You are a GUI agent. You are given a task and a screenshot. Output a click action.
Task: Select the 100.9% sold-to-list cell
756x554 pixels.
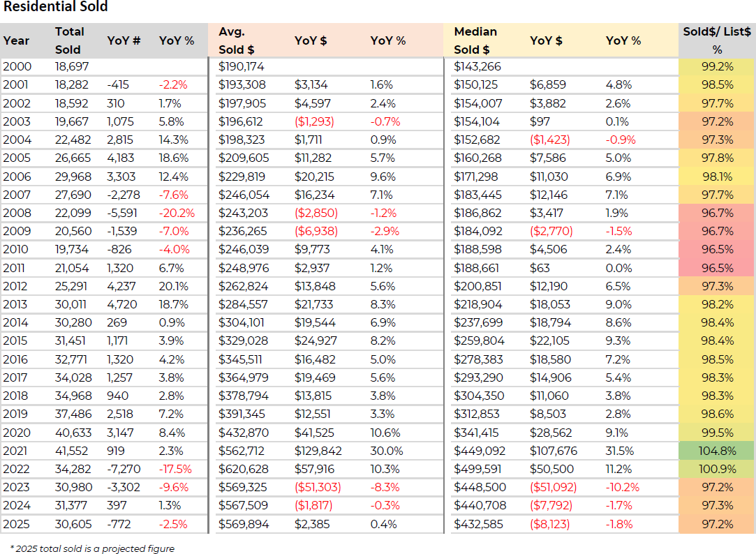coord(717,469)
